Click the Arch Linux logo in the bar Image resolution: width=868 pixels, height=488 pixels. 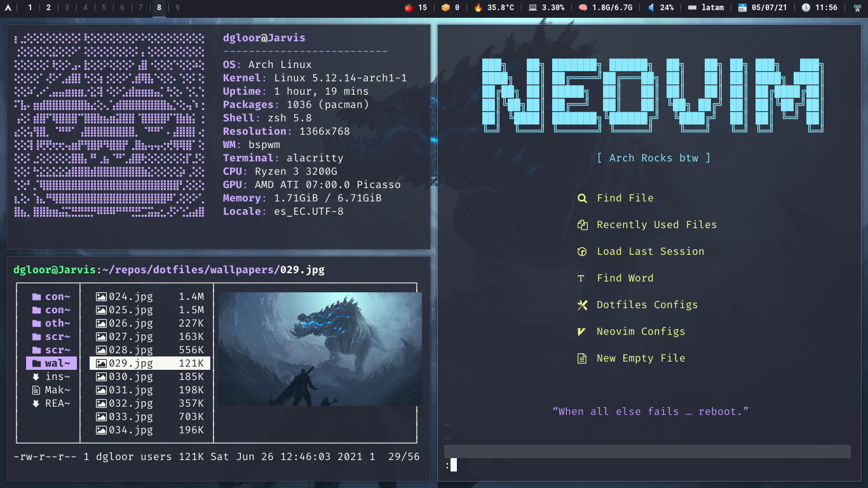tap(7, 8)
